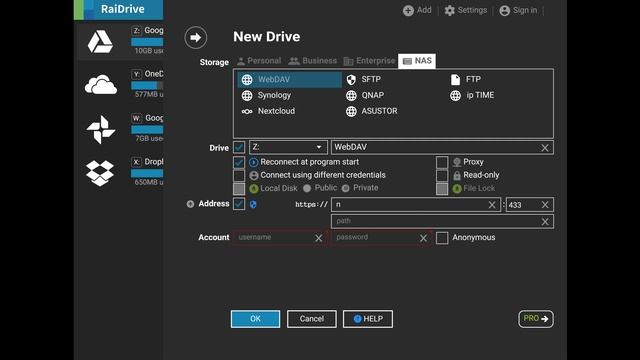Toggle the Local Disk checkbox
640x360 pixels.
239,189
